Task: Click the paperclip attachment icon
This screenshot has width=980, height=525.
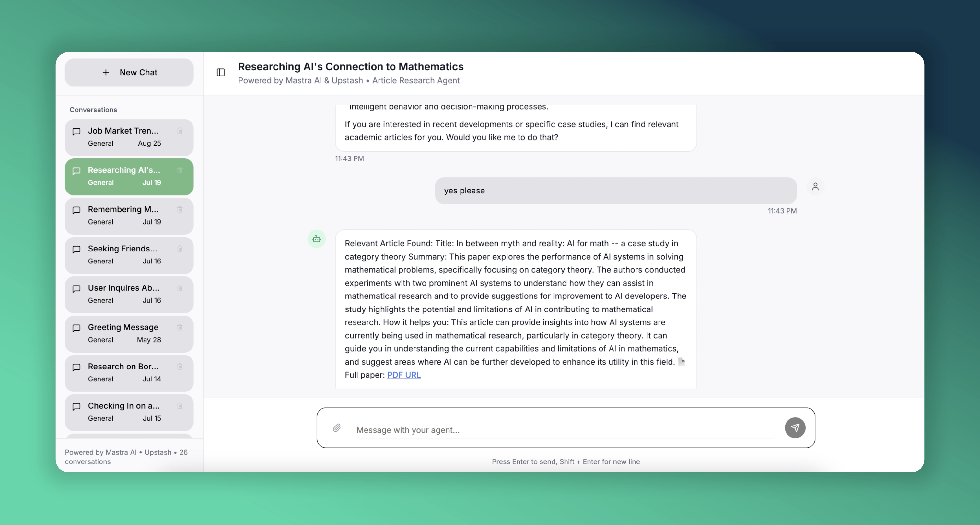Action: [x=337, y=428]
